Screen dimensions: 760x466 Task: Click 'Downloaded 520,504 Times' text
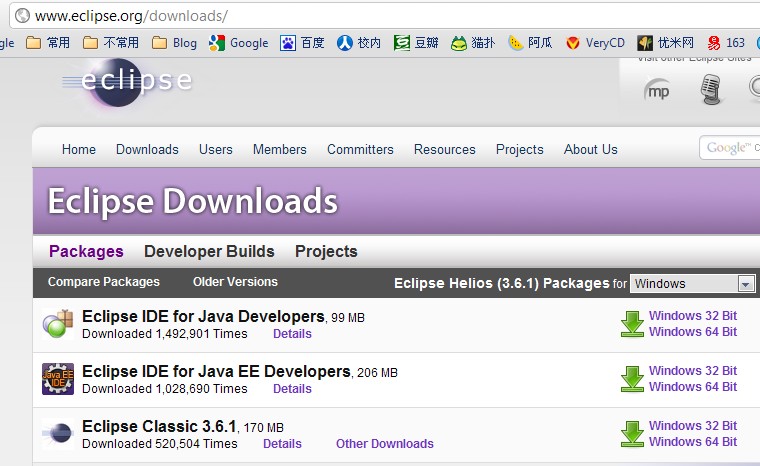point(159,444)
